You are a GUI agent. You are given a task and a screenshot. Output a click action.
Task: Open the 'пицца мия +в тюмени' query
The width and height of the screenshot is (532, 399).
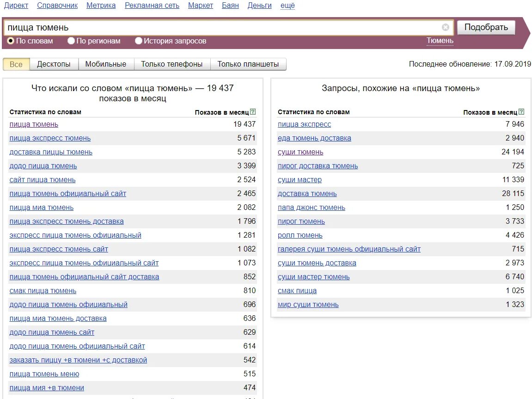point(47,388)
